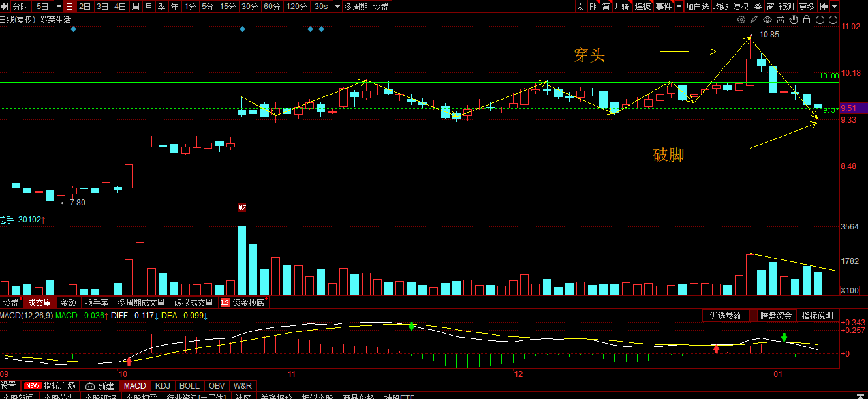Click the 暗盘资金 button
Image resolution: width=868 pixels, height=399 pixels.
(776, 316)
